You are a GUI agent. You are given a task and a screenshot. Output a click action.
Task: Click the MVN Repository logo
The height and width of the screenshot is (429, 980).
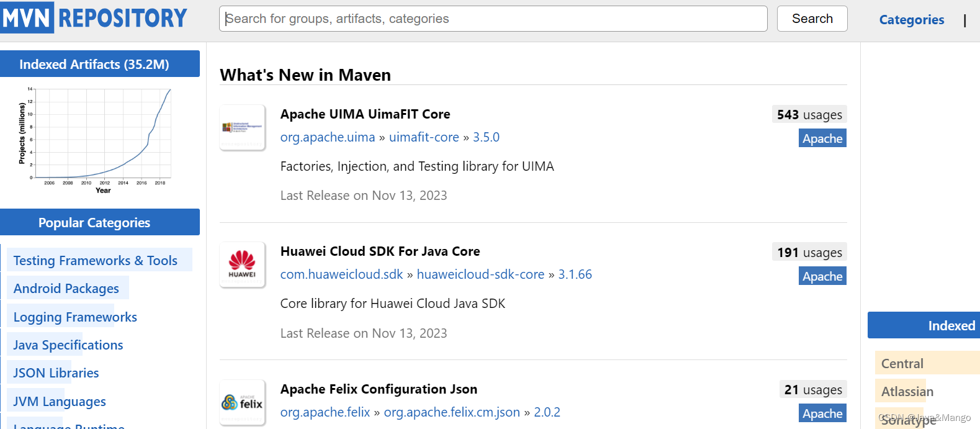(94, 18)
